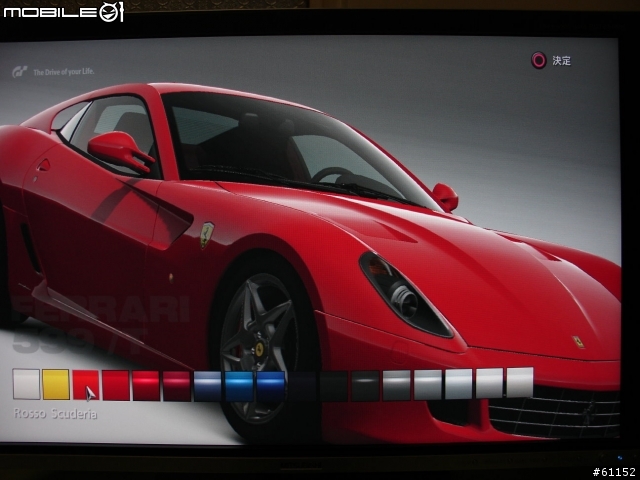Pick the medium grey metallic swatch
Image resolution: width=640 pixels, height=480 pixels.
coord(396,385)
